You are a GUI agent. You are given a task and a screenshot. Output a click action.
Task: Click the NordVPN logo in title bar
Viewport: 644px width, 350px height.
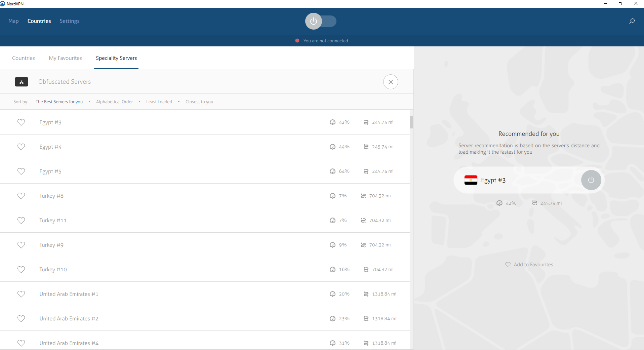(x=3, y=4)
